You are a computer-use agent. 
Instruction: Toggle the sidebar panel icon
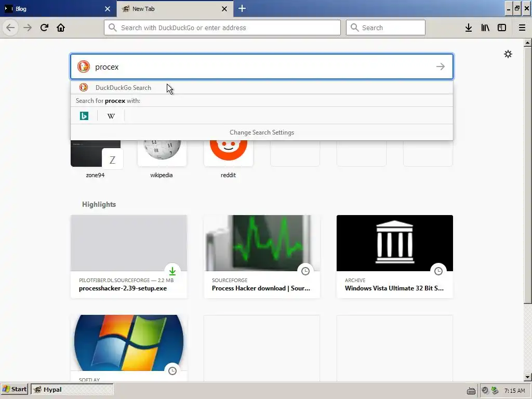[502, 28]
